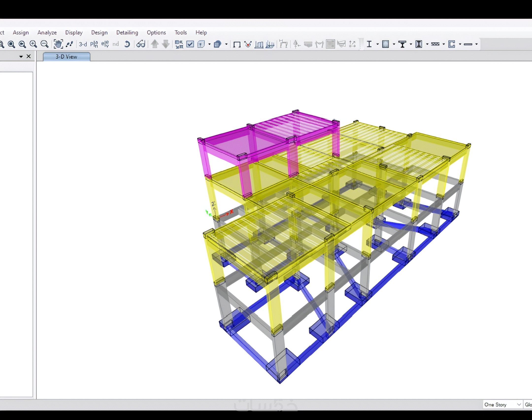
Task: Activate the Pan hand tool
Action: point(58,44)
